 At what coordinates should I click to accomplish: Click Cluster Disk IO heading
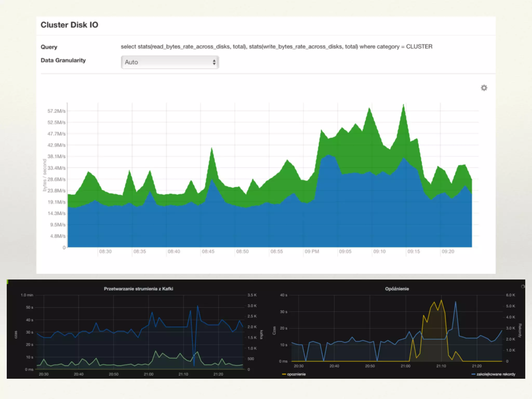pyautogui.click(x=69, y=25)
